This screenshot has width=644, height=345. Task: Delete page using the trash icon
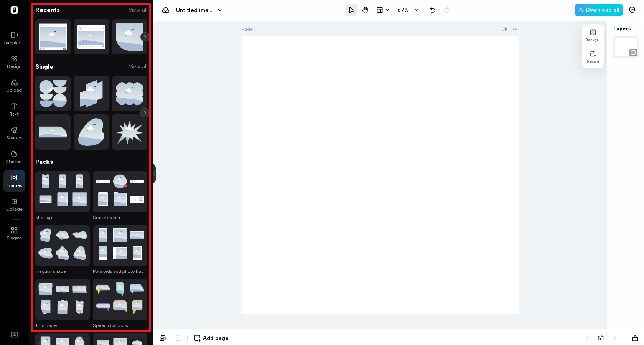(x=178, y=338)
